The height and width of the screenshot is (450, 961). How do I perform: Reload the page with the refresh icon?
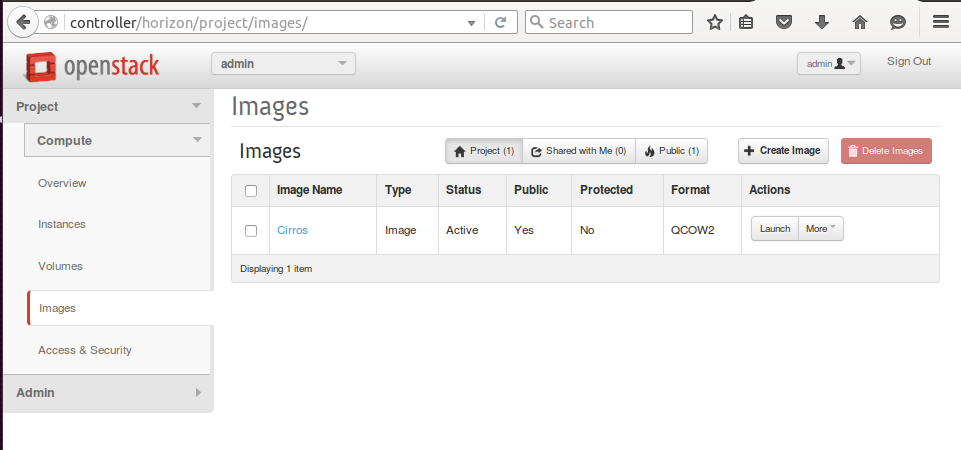coord(500,22)
